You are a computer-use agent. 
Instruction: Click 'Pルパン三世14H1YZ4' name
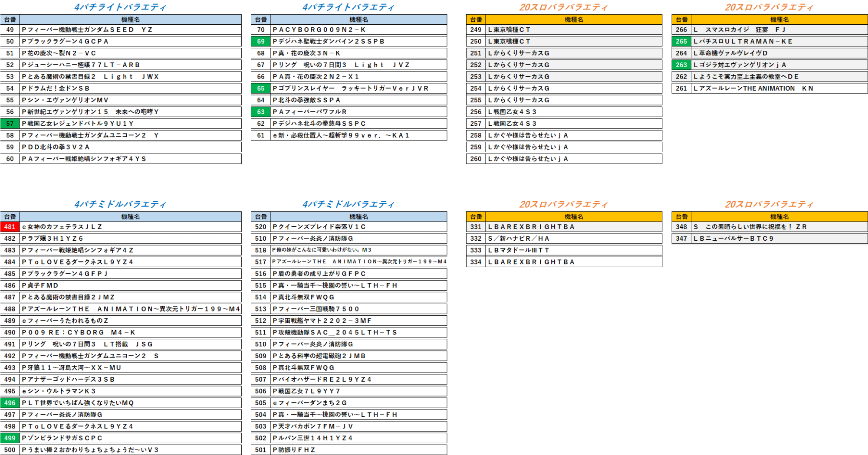[359, 438]
